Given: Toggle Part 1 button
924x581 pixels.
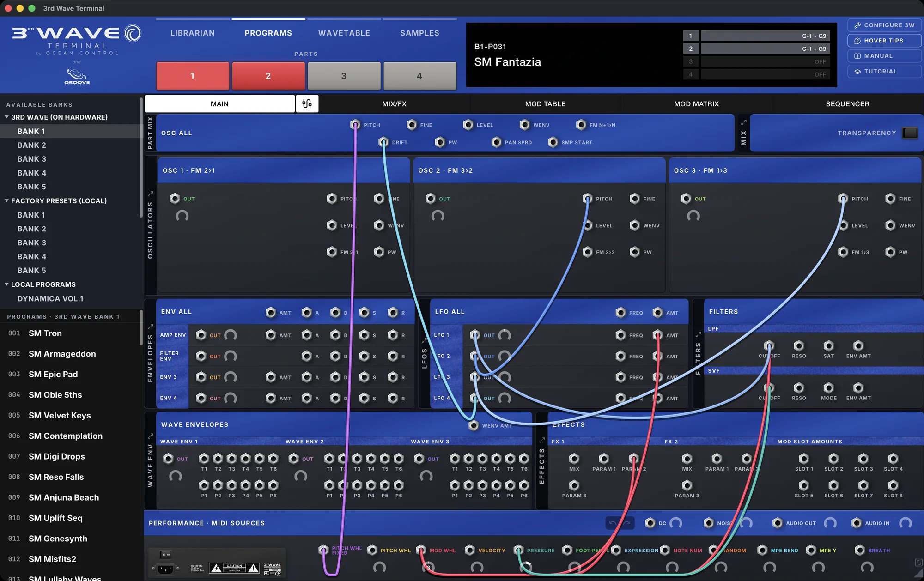Looking at the screenshot, I should coord(193,76).
